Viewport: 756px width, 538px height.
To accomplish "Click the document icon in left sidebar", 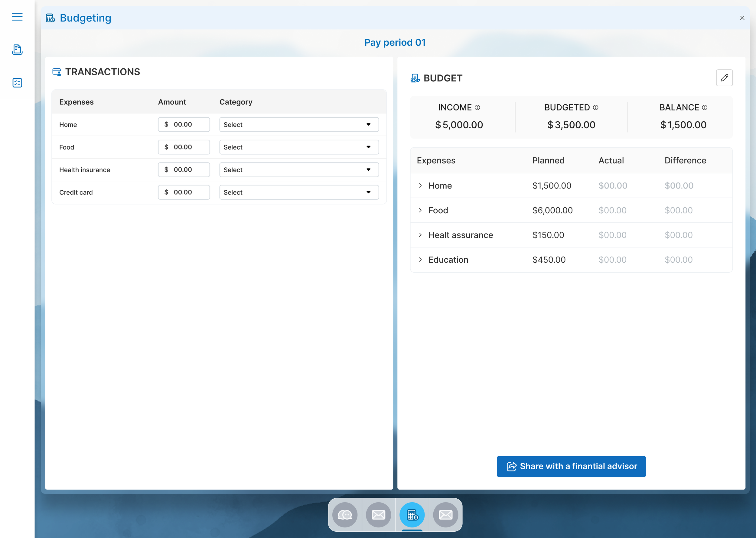I will (17, 50).
